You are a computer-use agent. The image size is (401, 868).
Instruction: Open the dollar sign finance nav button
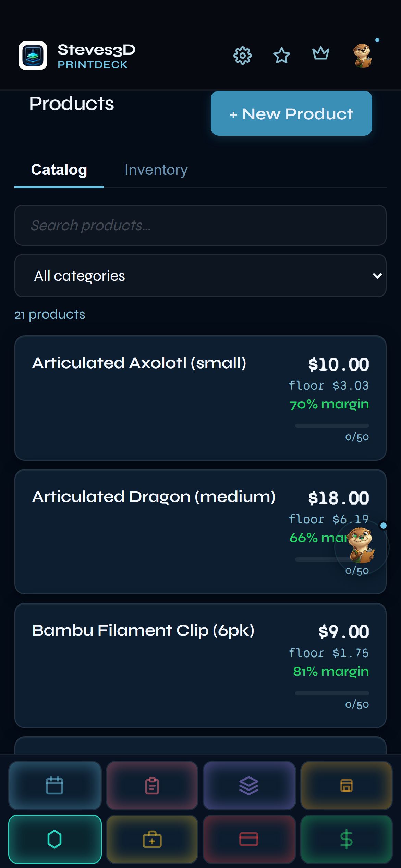coord(346,839)
